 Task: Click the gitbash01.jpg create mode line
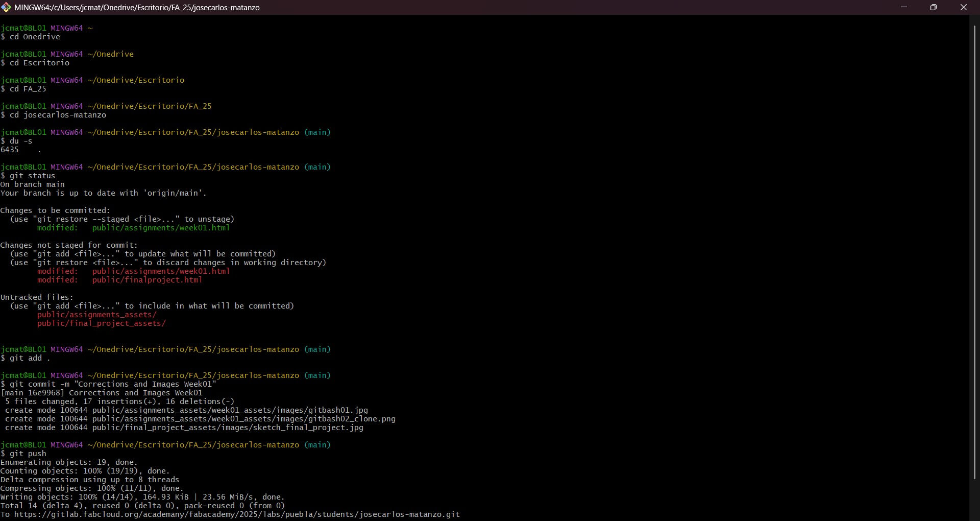[x=186, y=410]
